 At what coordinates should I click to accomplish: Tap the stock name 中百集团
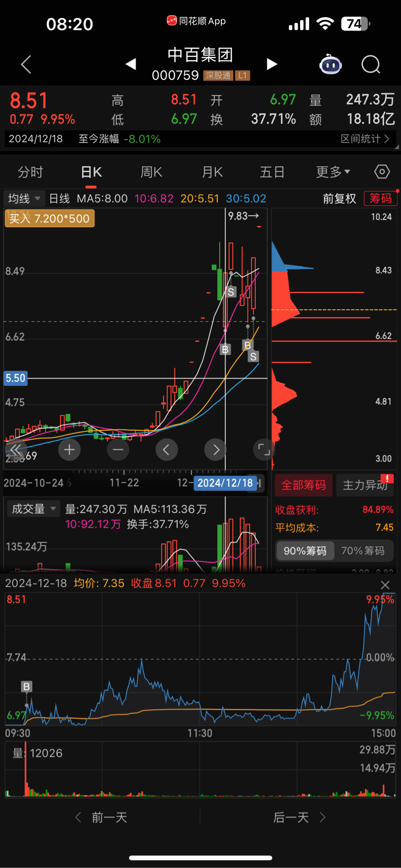click(x=200, y=55)
